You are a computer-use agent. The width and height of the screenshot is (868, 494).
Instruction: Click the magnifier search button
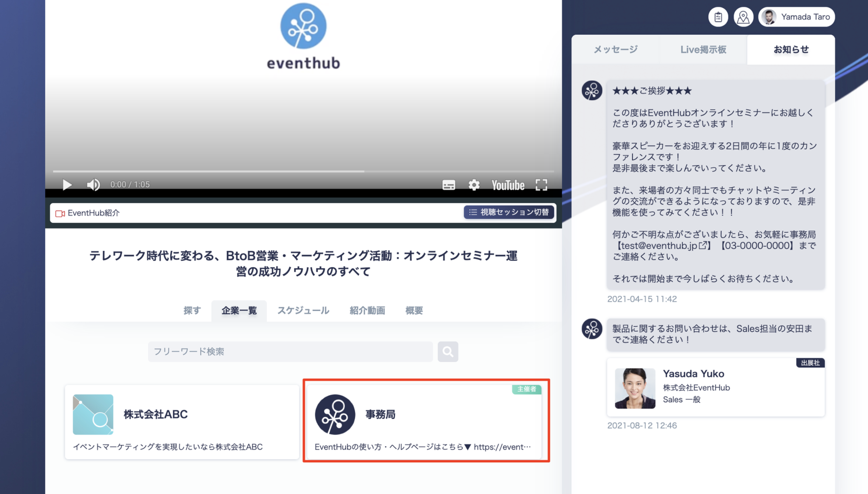point(448,352)
